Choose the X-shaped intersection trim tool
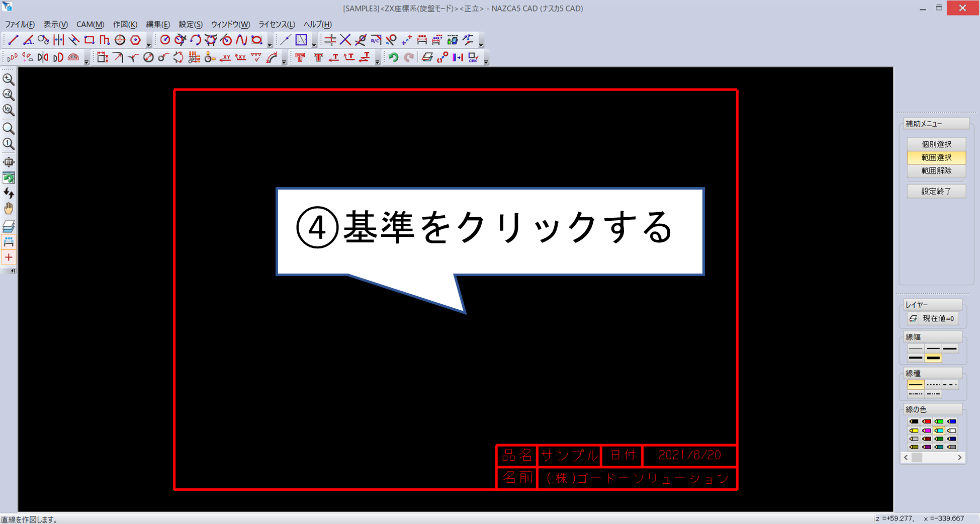The image size is (980, 524). [345, 40]
